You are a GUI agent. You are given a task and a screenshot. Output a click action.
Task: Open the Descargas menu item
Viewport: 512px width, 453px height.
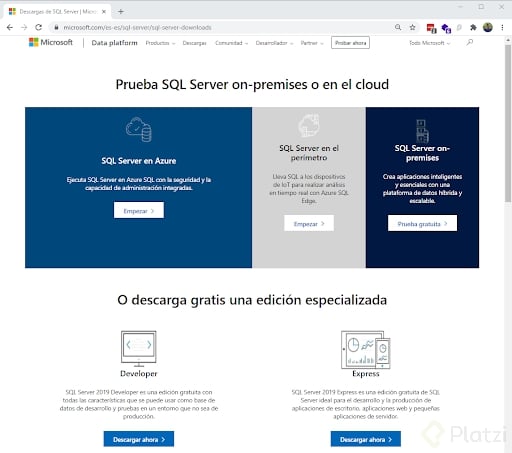pyautogui.click(x=194, y=43)
